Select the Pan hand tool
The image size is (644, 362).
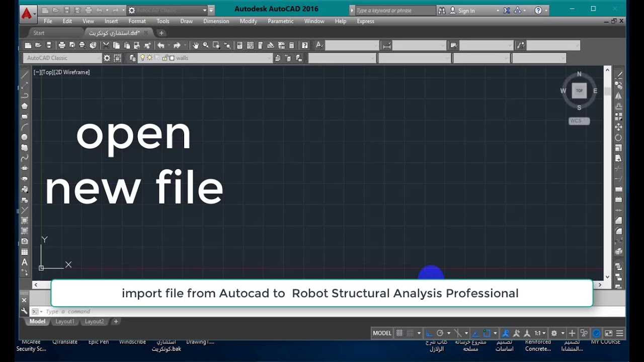(195, 45)
